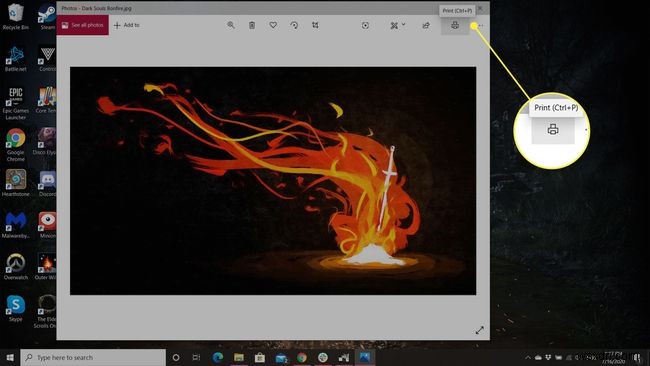
Task: Click the Print icon in Photos toolbar
Action: pos(455,25)
